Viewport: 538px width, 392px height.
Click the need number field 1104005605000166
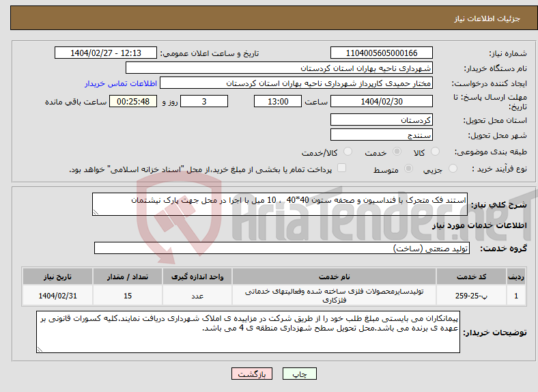pyautogui.click(x=381, y=53)
